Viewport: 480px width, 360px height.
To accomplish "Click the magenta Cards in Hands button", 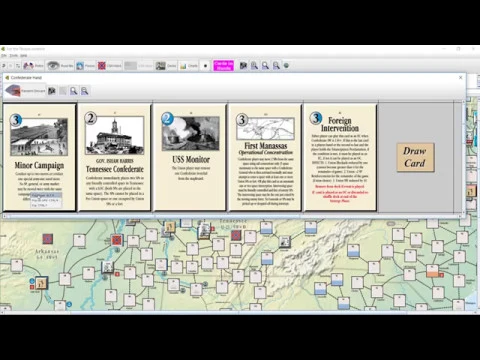I will 223,65.
